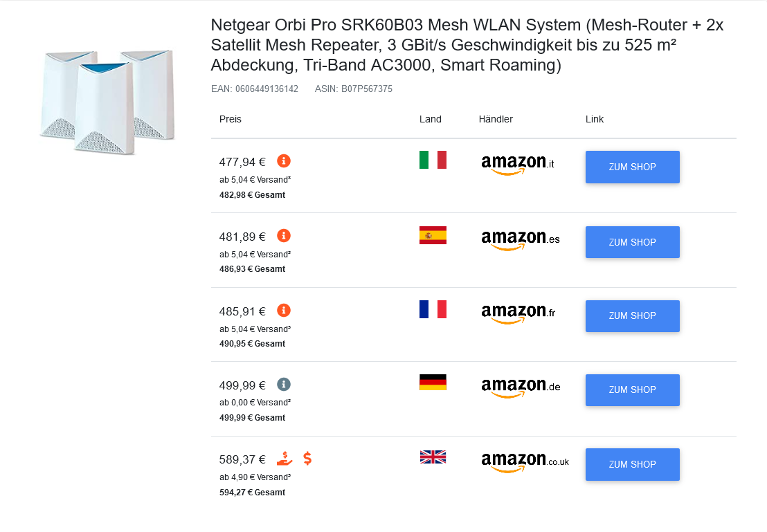767x532 pixels.
Task: Click the info icon beside 477,94 €
Action: [x=284, y=161]
